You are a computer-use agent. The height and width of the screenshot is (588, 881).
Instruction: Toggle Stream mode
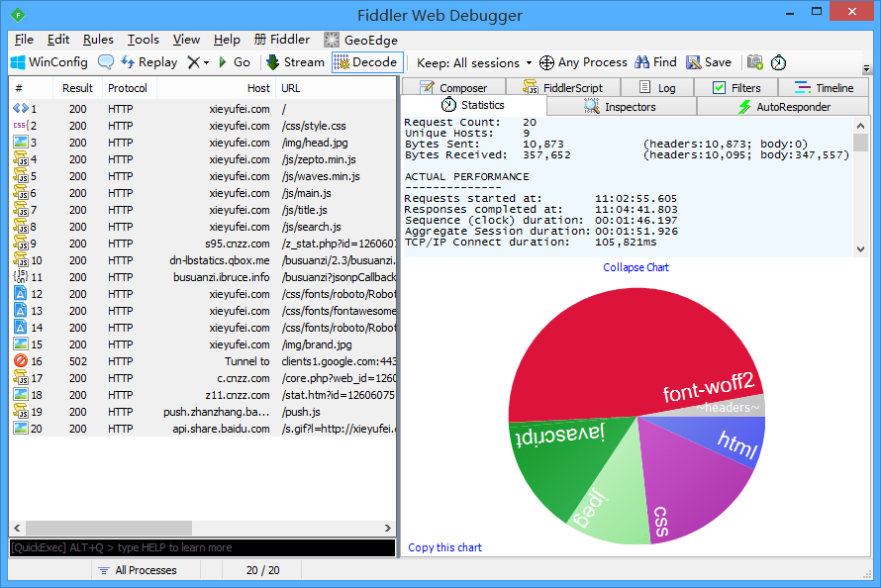(296, 62)
